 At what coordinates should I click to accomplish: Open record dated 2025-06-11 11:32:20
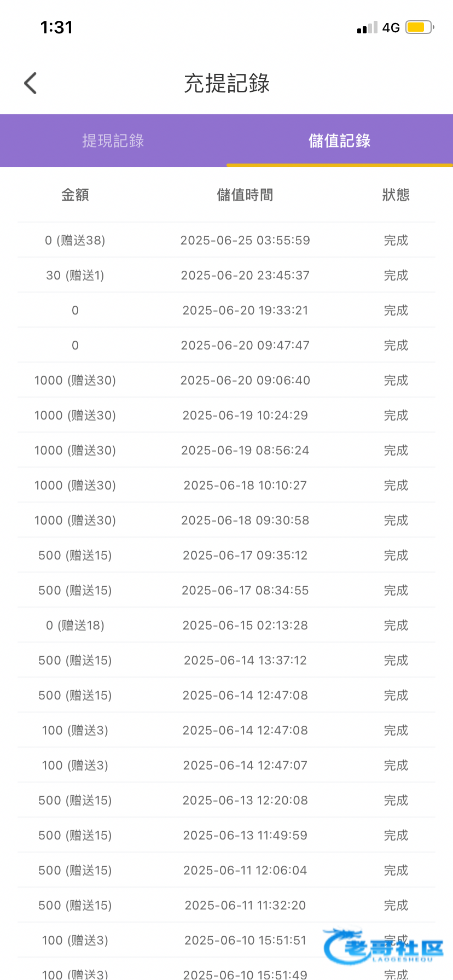coord(245,905)
